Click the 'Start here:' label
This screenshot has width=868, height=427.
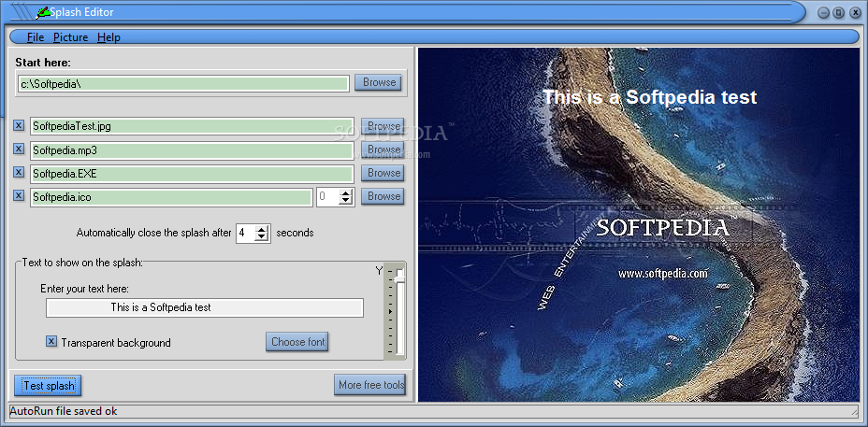(x=43, y=63)
